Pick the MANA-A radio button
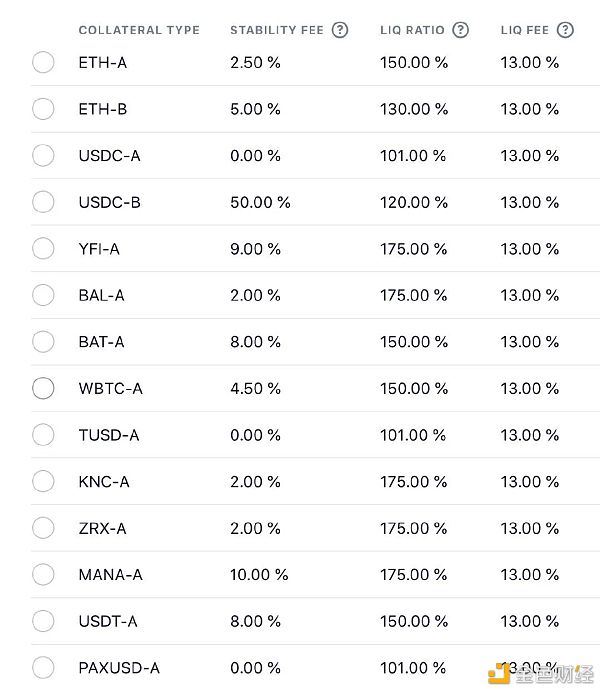Viewport: 600px width, 690px height. tap(43, 574)
